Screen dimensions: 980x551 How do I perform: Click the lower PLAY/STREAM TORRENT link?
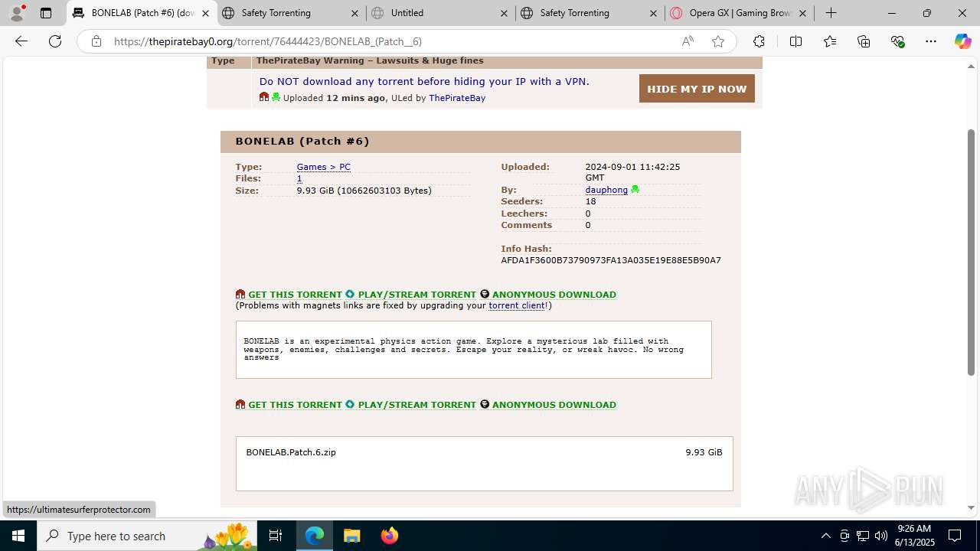click(x=416, y=405)
